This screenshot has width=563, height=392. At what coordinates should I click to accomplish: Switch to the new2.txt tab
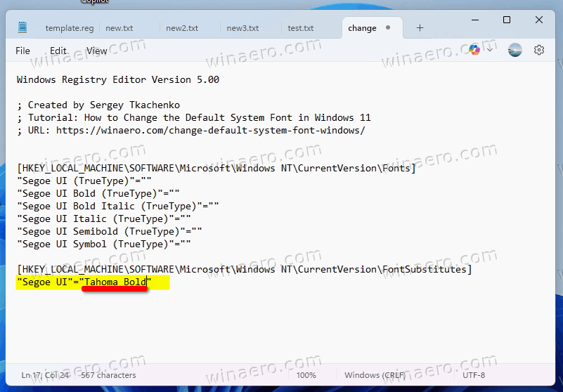[x=182, y=28]
